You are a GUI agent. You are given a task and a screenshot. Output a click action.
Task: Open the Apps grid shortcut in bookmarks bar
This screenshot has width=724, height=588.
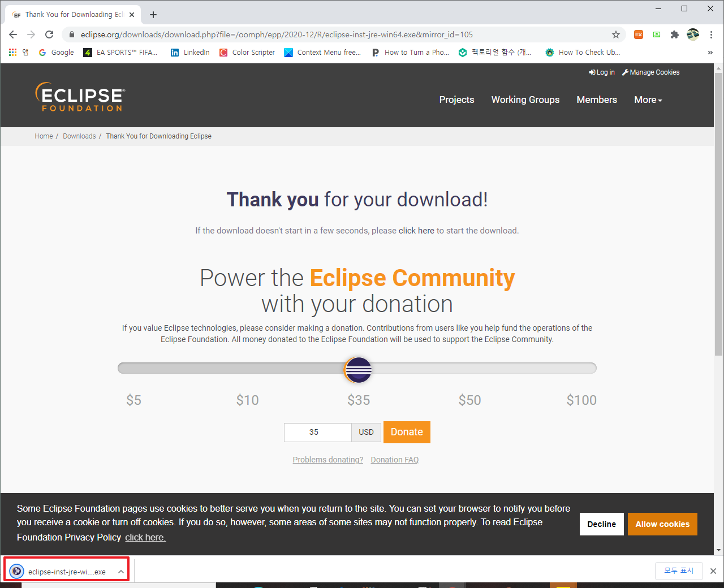18,52
